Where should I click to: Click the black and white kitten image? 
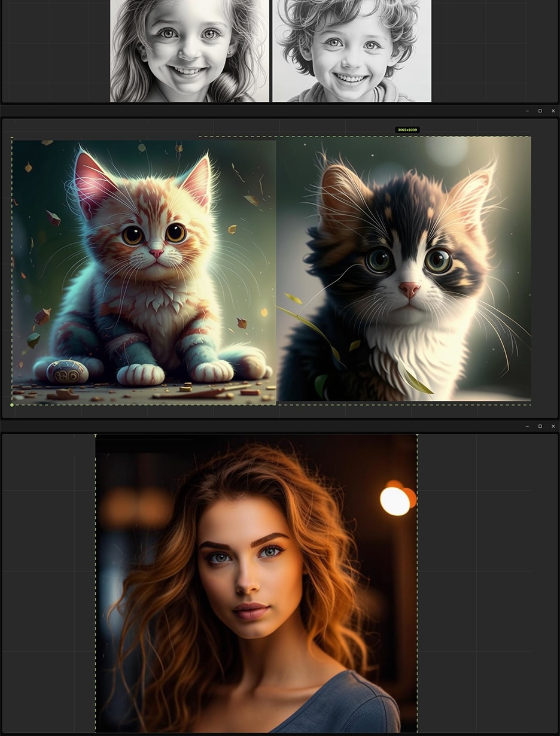tap(404, 269)
